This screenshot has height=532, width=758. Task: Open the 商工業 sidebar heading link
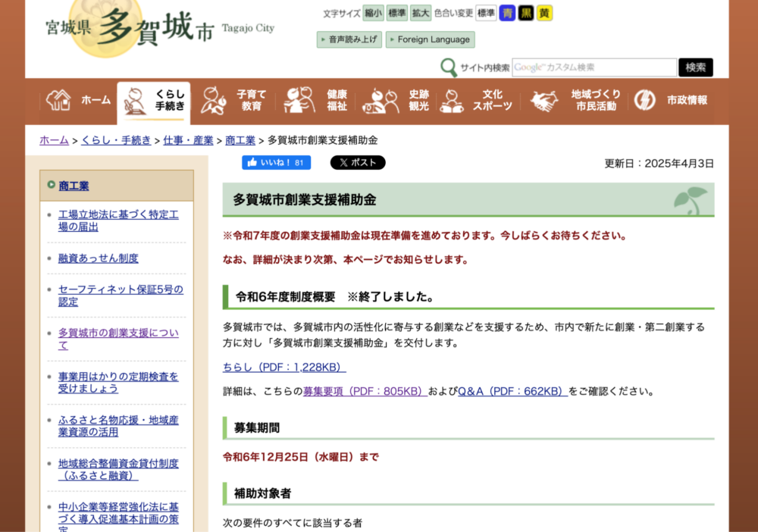[x=74, y=186]
